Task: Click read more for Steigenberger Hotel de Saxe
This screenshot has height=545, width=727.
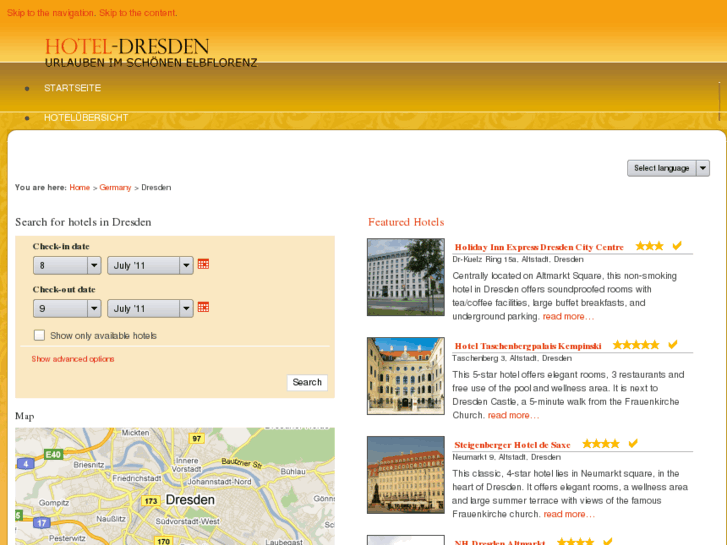Action: (569, 514)
